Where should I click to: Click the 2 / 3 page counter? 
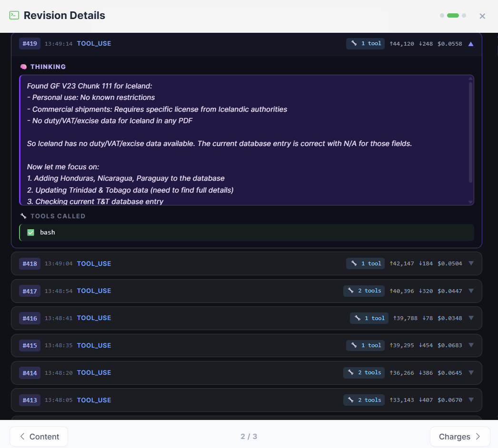(249, 437)
